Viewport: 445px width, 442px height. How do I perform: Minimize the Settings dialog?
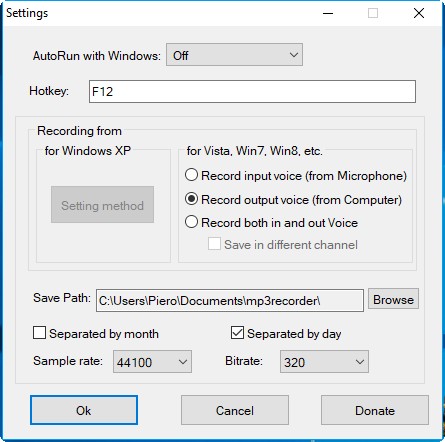(328, 13)
